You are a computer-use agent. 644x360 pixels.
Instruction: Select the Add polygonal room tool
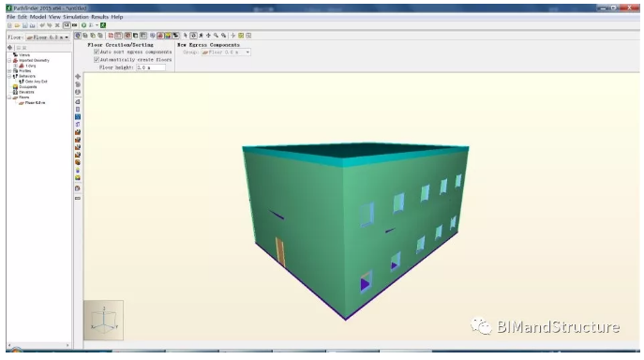pos(78,102)
